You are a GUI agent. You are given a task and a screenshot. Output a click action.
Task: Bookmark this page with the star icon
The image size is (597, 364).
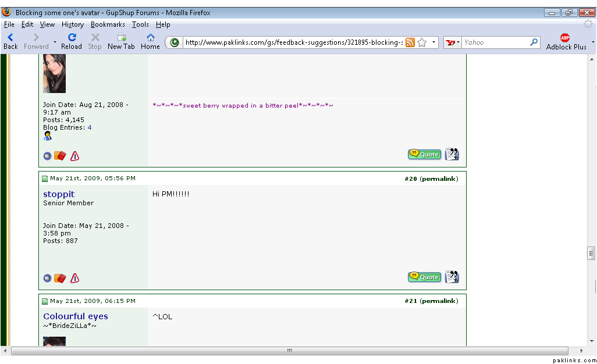point(422,42)
